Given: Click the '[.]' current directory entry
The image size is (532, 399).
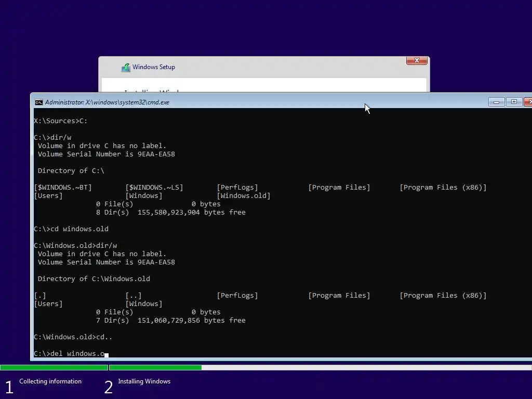Looking at the screenshot, I should (40, 296).
